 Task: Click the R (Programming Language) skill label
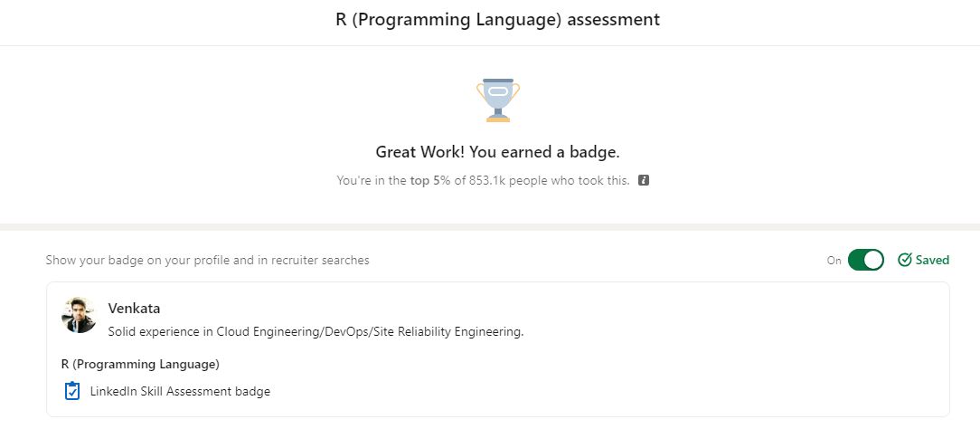tap(140, 364)
